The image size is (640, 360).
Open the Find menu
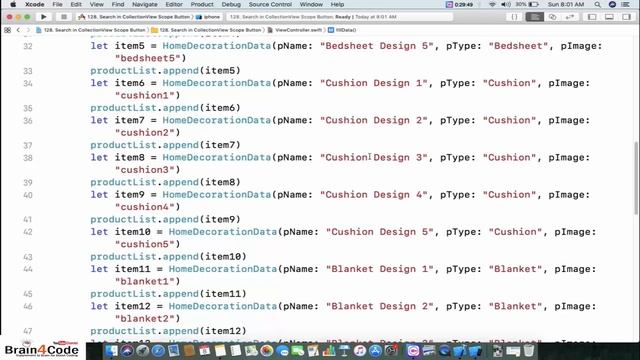pos(118,4)
